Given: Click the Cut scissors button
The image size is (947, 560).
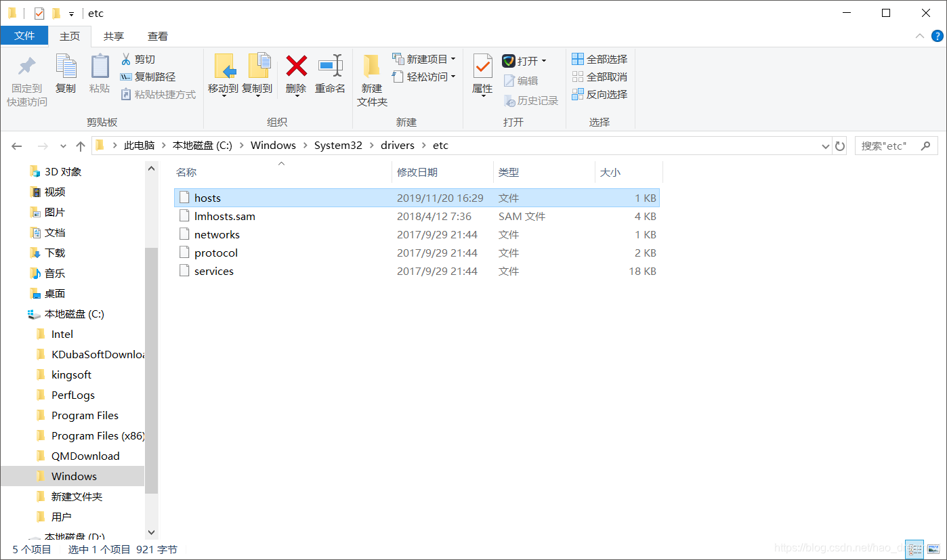Looking at the screenshot, I should [138, 60].
